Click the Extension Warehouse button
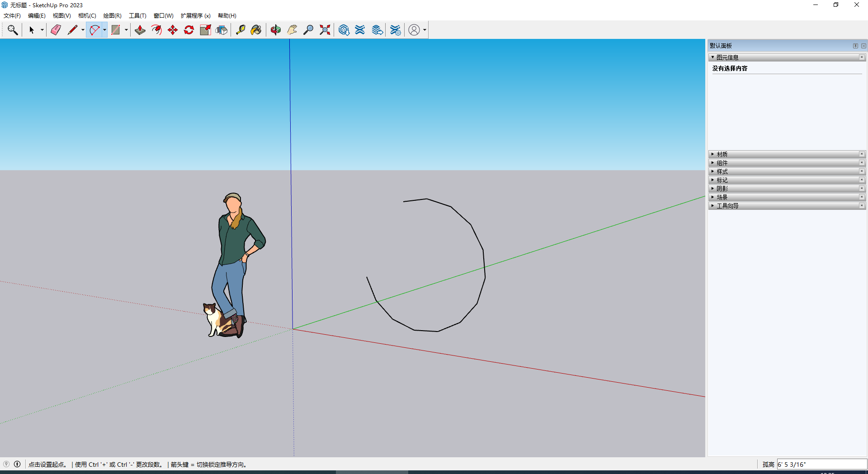The height and width of the screenshot is (474, 868). coord(360,30)
